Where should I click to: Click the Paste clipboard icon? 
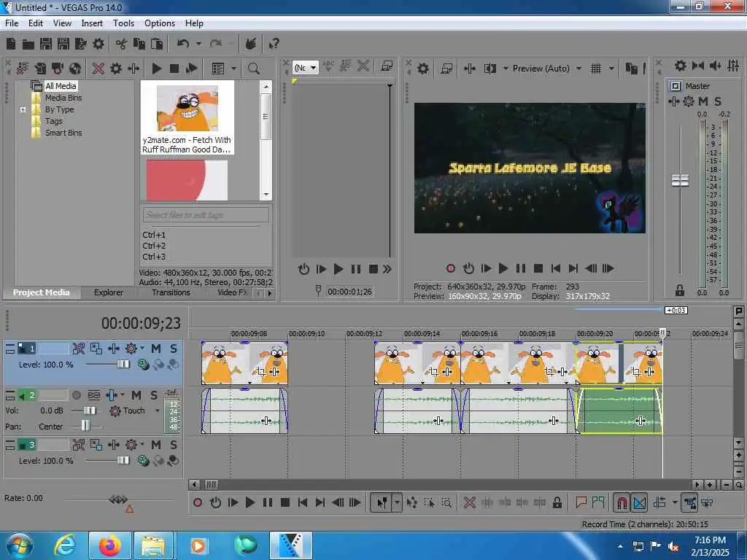(157, 44)
